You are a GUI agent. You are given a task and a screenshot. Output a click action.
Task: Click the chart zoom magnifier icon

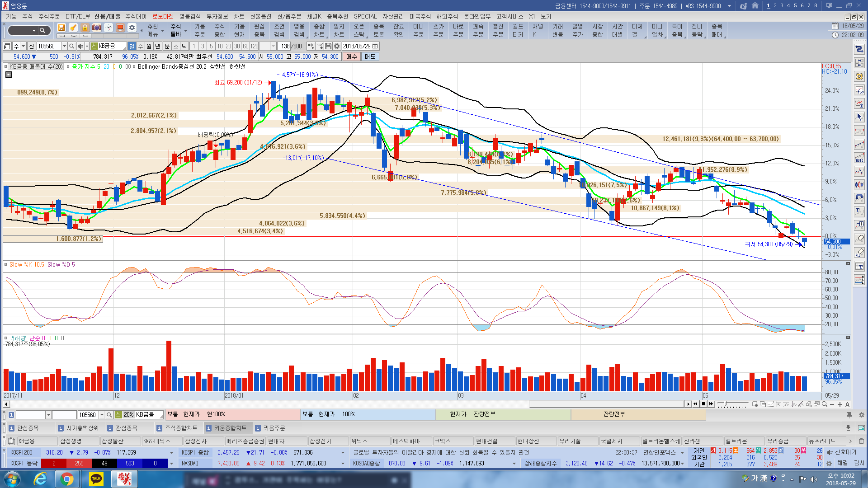point(824,404)
